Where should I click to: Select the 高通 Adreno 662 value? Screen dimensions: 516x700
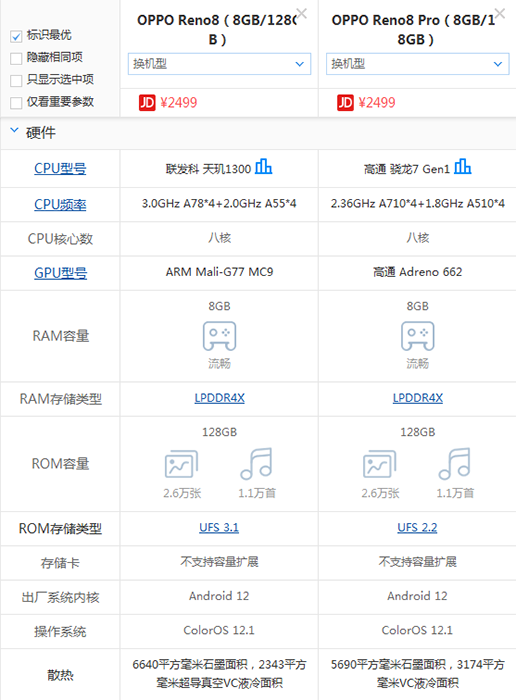417,272
